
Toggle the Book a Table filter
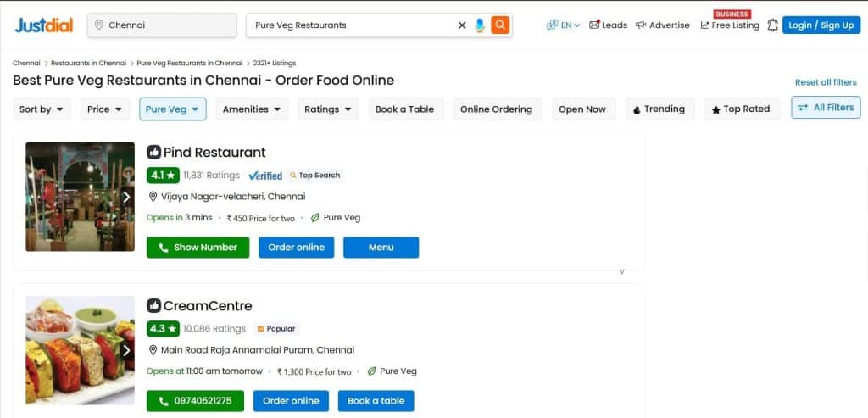pos(404,109)
